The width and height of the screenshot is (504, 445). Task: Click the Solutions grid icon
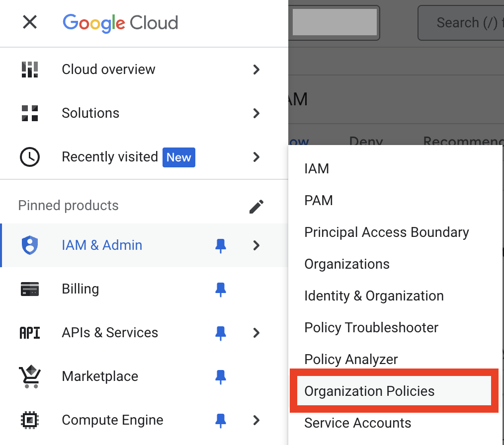click(29, 113)
